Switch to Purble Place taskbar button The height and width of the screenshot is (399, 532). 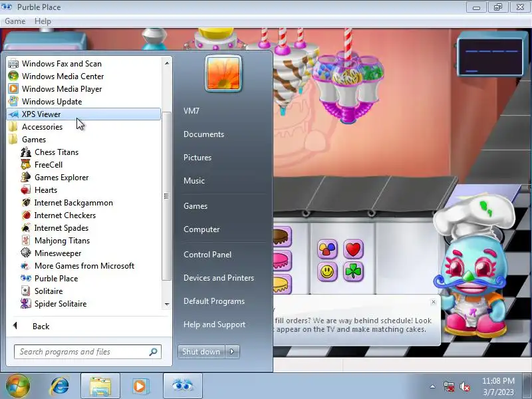182,386
